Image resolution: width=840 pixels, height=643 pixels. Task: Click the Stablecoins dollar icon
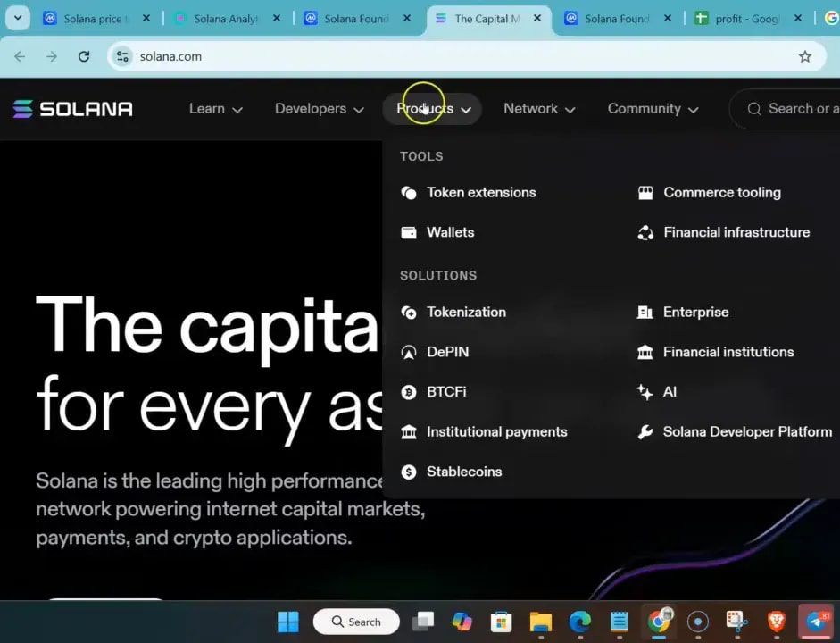pos(409,472)
